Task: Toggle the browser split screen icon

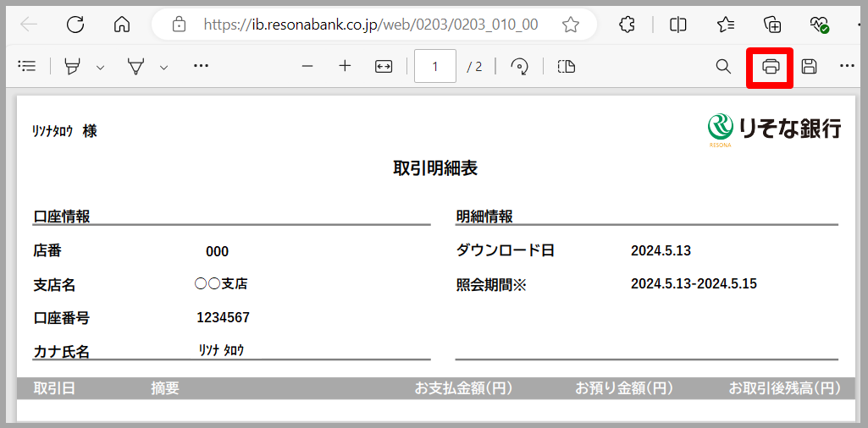Action: tap(678, 25)
